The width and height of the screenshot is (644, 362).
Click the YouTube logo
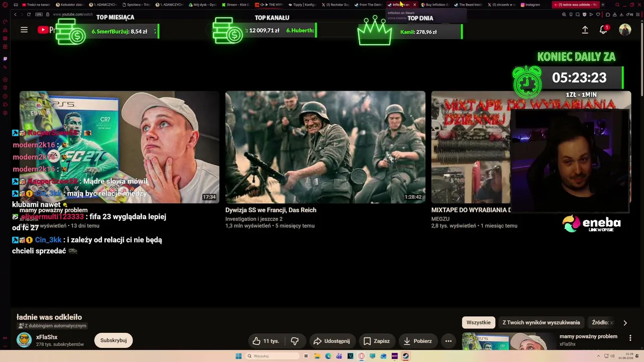(x=46, y=30)
